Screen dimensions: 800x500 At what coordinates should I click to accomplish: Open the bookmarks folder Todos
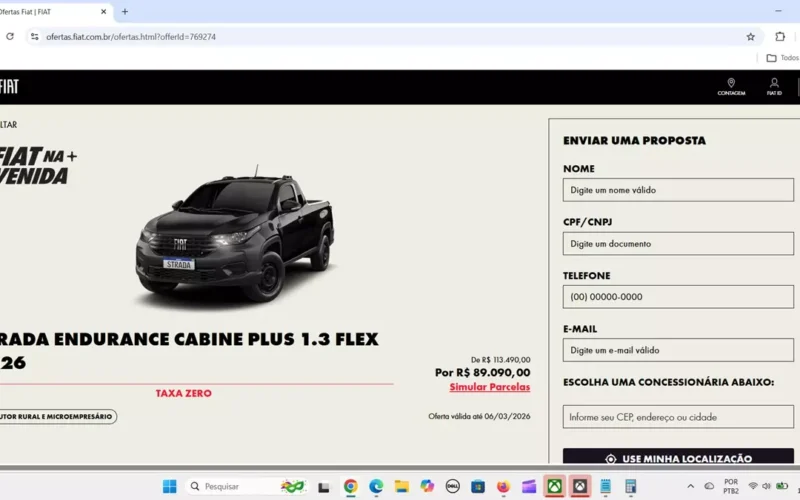tap(782, 58)
